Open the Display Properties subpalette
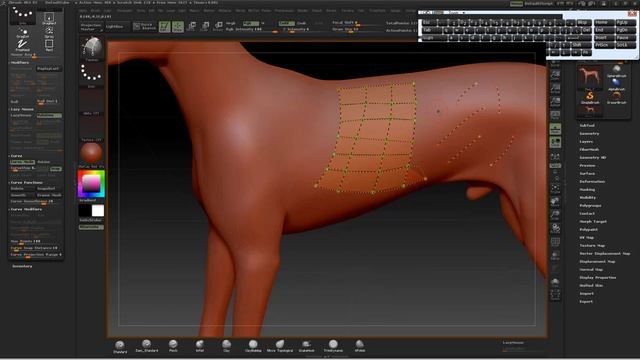Viewport: 640px width, 360px height. point(598,278)
